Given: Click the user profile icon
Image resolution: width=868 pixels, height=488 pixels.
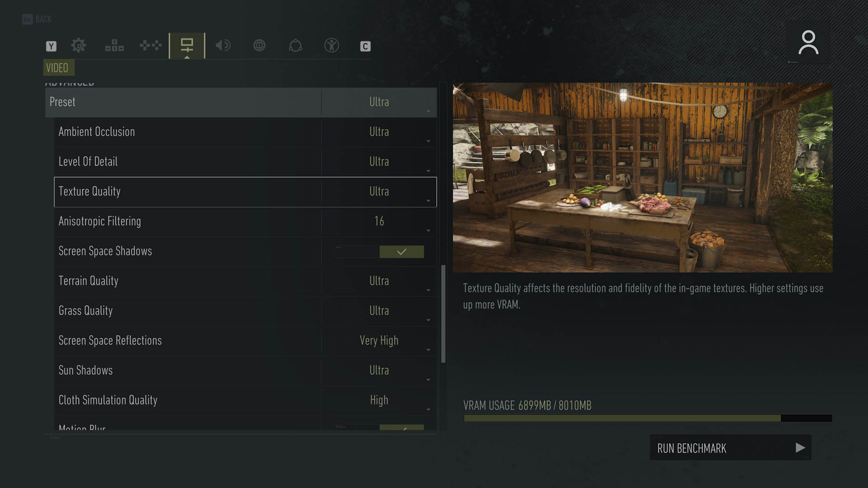Looking at the screenshot, I should point(808,43).
